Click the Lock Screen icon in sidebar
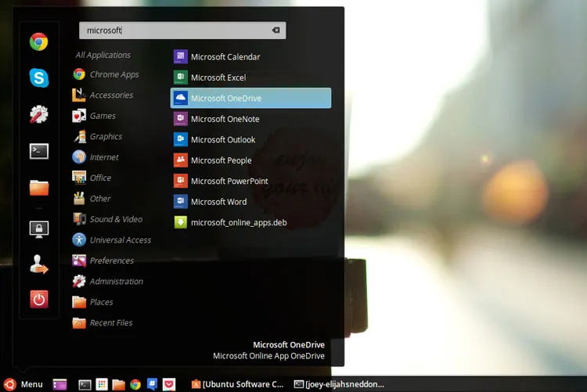The image size is (587, 392). coord(39,229)
